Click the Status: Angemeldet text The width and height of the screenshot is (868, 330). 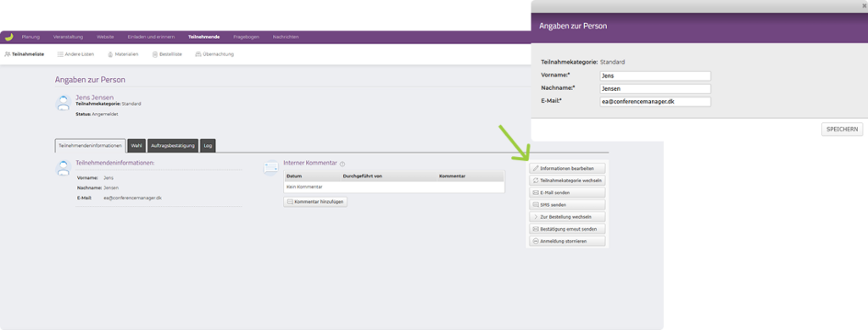coord(97,114)
